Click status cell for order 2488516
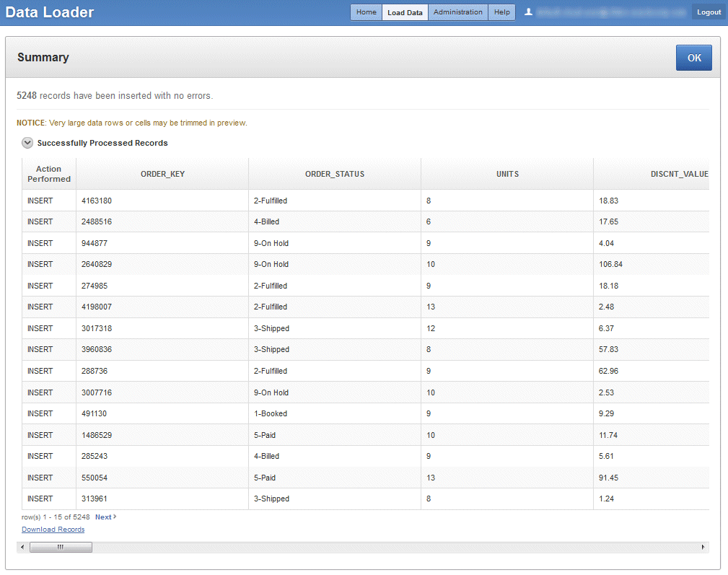The height and width of the screenshot is (575, 728). click(335, 221)
